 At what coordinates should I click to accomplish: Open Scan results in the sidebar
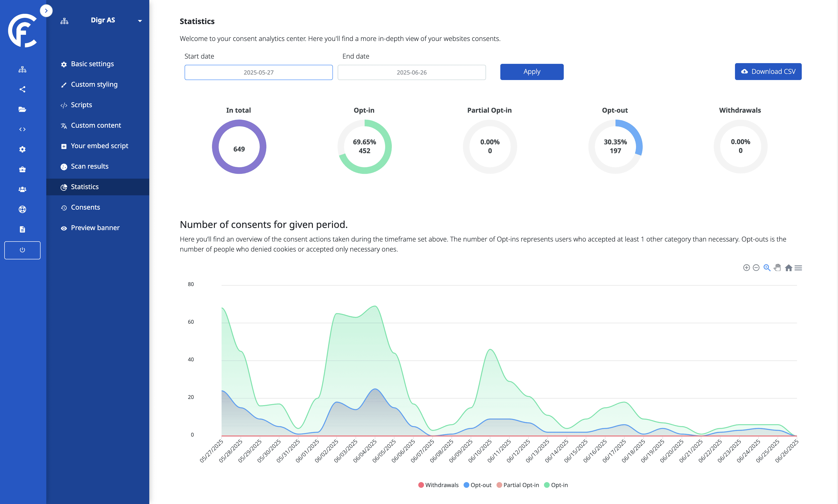pyautogui.click(x=89, y=166)
